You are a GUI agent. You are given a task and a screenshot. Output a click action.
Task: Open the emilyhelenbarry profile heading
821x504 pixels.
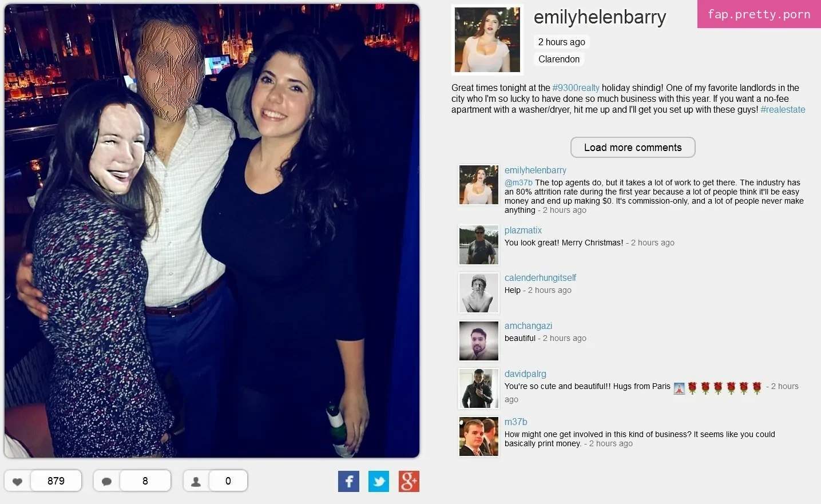600,17
